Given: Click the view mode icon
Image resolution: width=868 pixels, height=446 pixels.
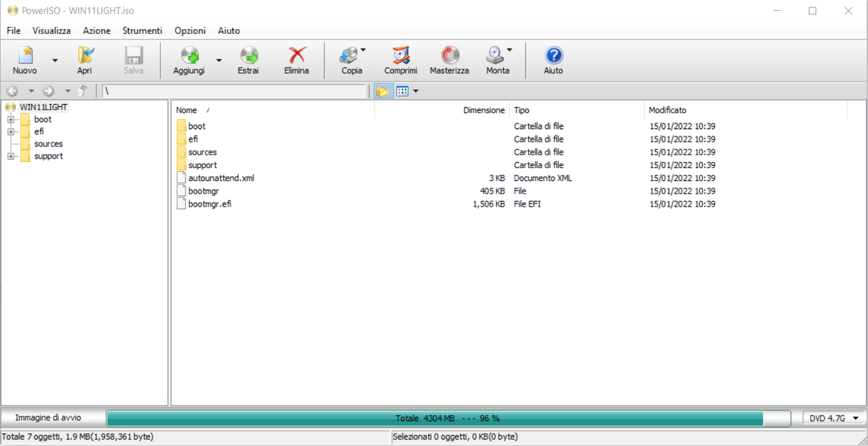Looking at the screenshot, I should [x=402, y=91].
